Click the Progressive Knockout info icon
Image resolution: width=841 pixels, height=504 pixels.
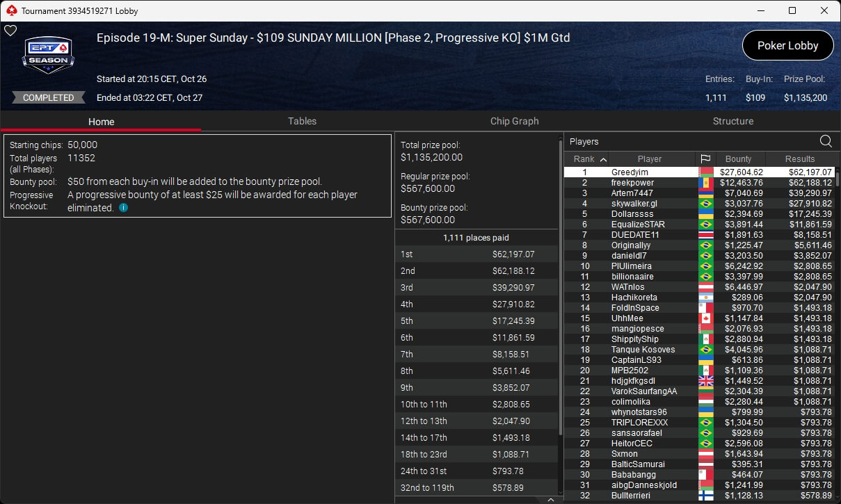pyautogui.click(x=124, y=208)
